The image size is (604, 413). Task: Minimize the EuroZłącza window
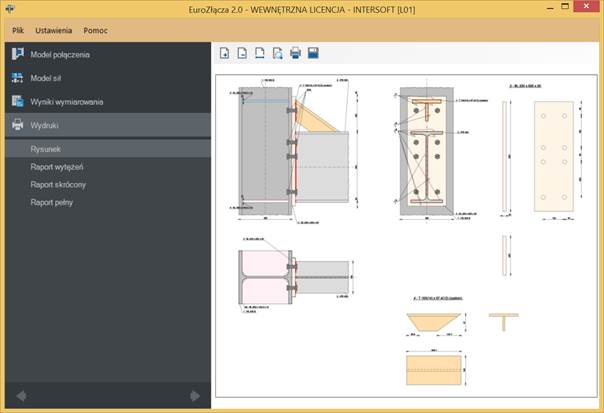[550, 7]
